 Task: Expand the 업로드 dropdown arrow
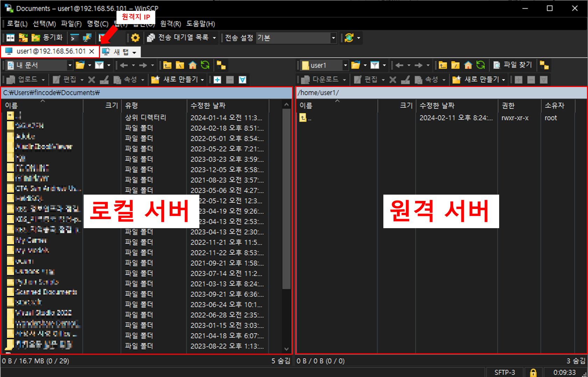pos(43,80)
